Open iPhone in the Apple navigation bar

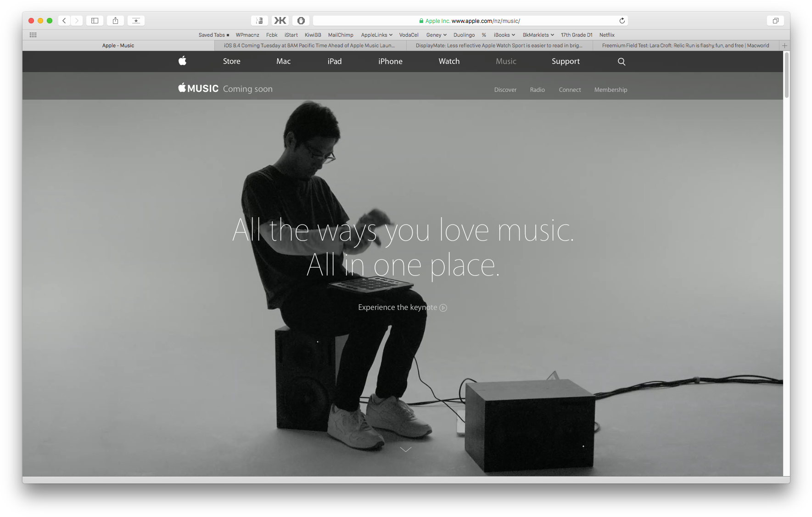391,62
